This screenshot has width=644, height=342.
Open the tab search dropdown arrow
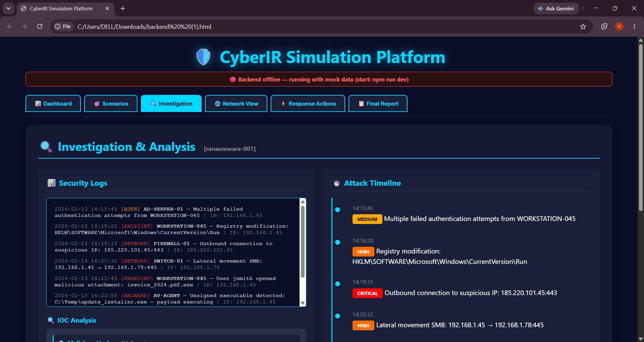(8, 8)
